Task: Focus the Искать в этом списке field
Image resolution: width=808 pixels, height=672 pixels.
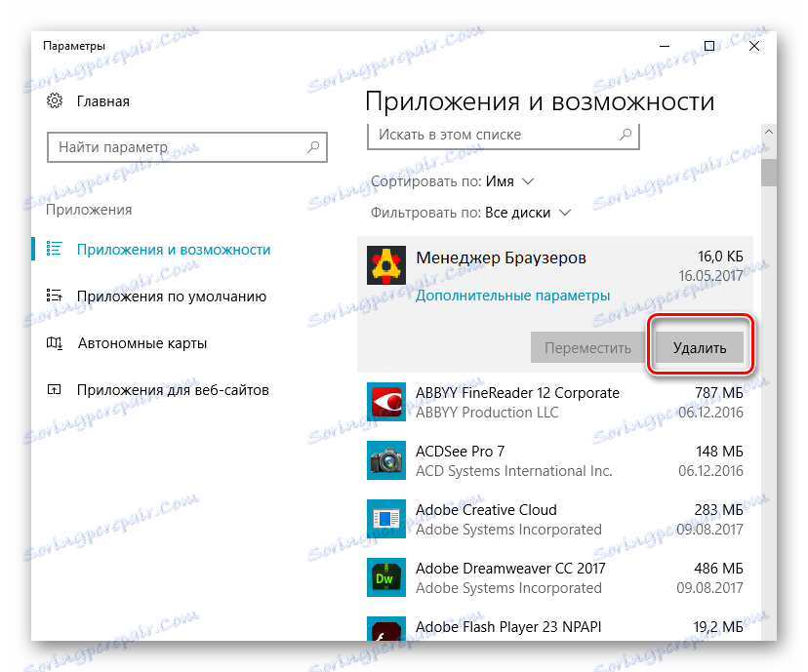Action: point(504,136)
